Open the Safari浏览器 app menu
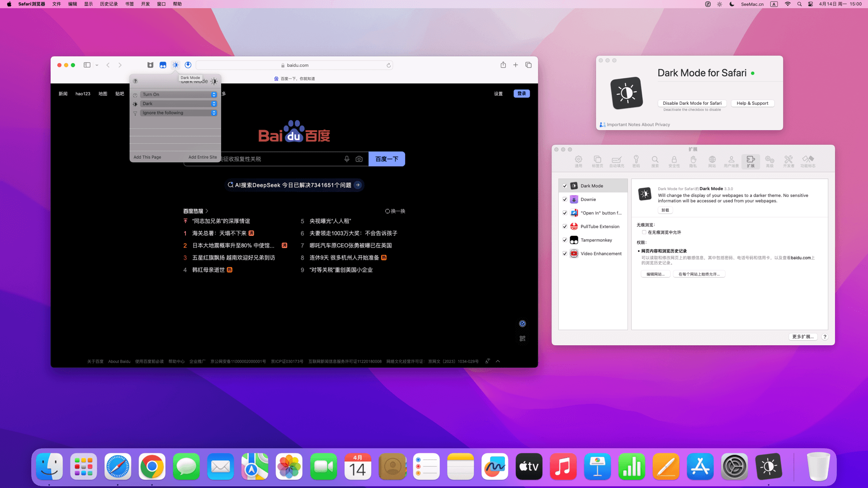 [x=32, y=4]
